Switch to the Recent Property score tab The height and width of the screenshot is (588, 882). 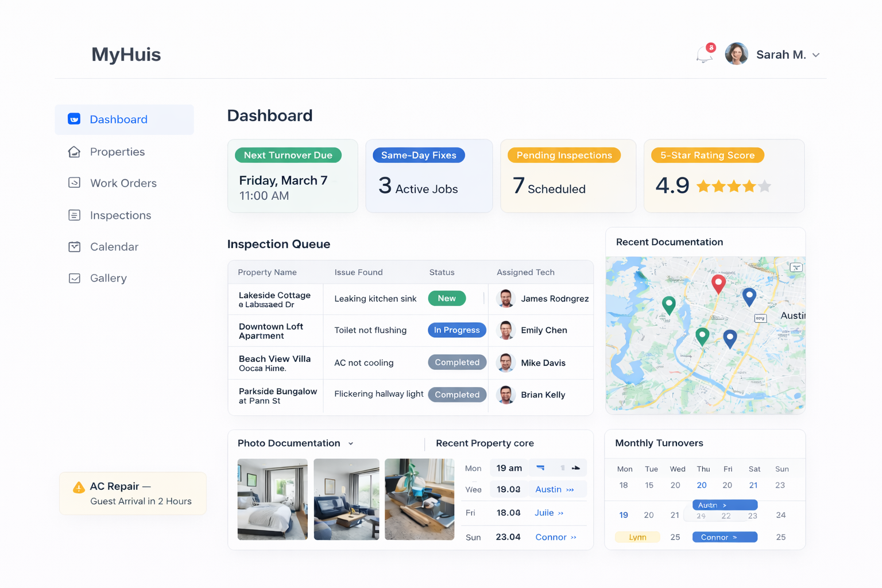[484, 443]
